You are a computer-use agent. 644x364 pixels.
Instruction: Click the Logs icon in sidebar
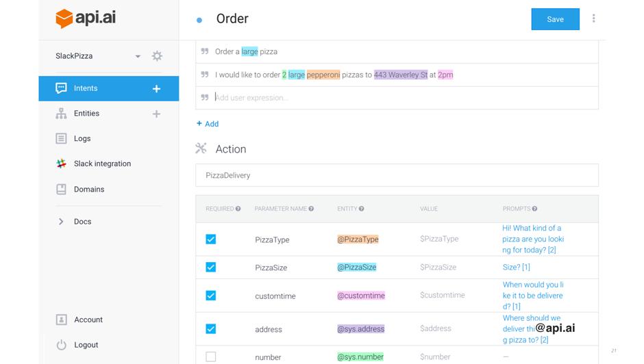pyautogui.click(x=61, y=138)
